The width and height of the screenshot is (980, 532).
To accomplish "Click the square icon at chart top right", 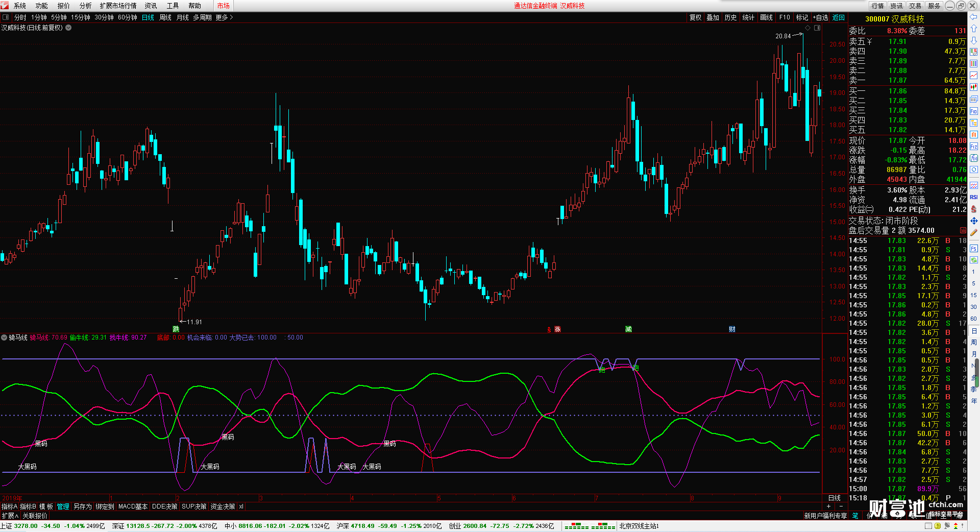I will click(x=817, y=28).
